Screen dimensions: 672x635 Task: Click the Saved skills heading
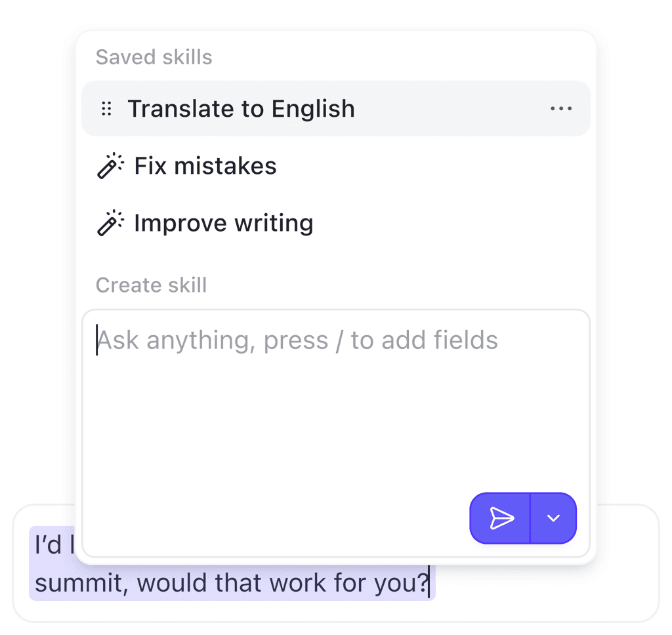154,57
